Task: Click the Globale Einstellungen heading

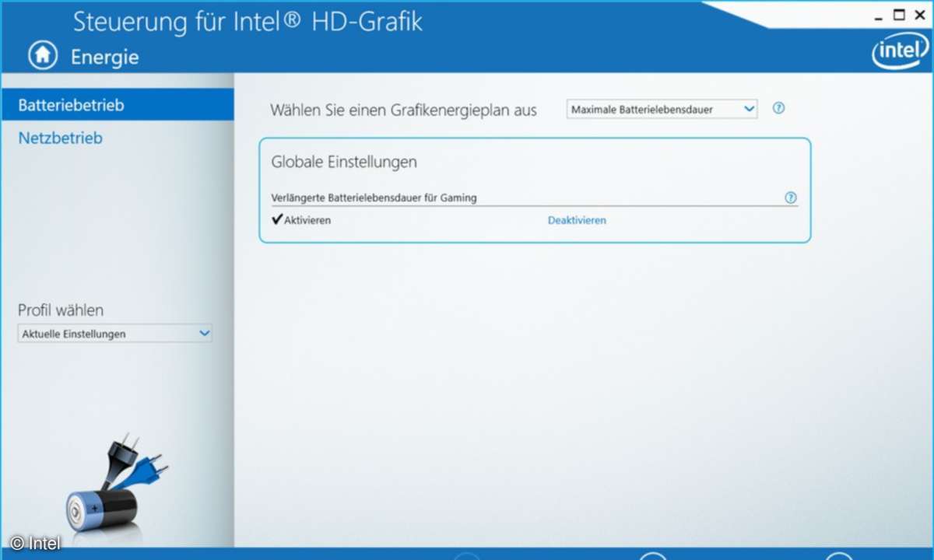Action: [344, 162]
